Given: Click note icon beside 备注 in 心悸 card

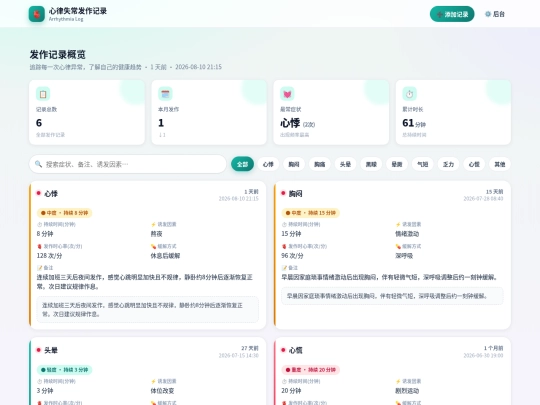Looking at the screenshot, I should pos(39,268).
